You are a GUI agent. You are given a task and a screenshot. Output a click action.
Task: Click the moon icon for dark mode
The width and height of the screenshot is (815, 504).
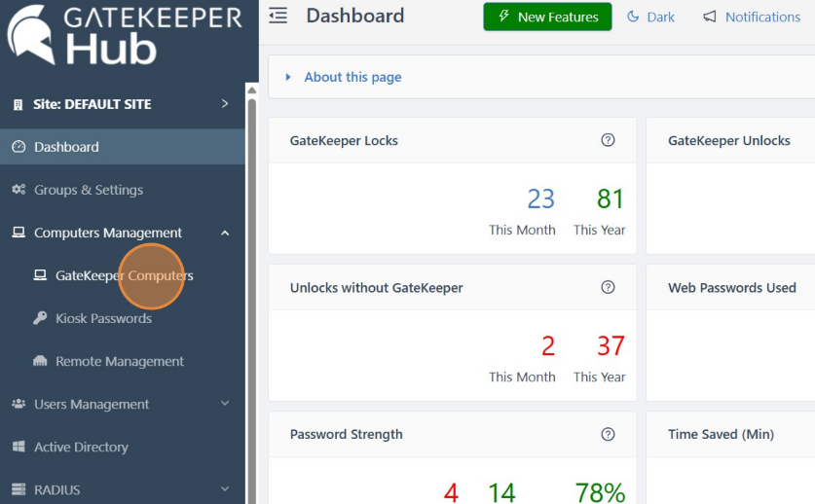coord(633,17)
